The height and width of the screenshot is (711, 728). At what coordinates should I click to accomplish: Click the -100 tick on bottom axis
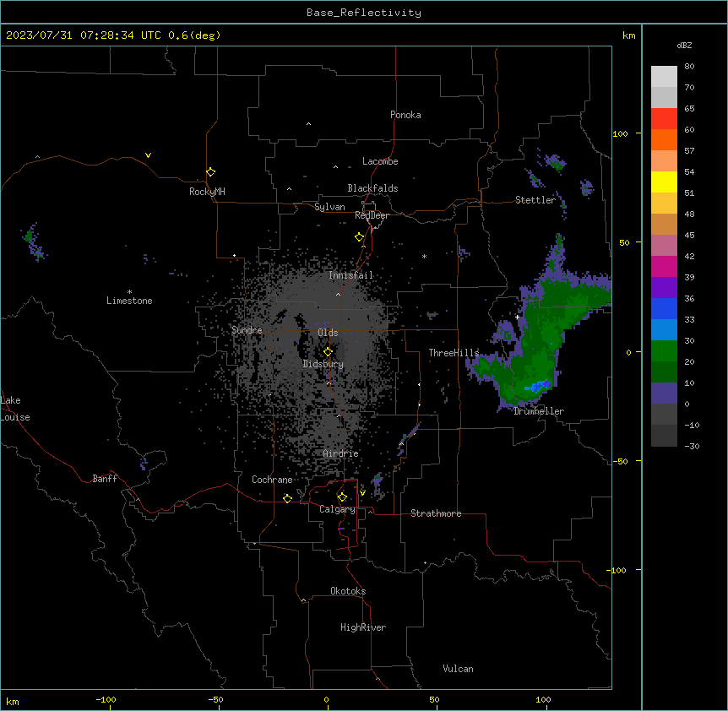click(x=106, y=699)
